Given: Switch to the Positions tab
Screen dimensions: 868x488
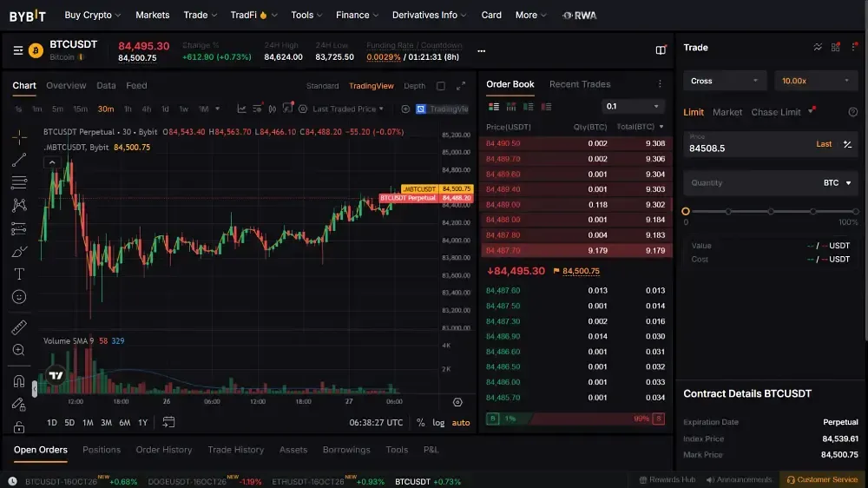Looking at the screenshot, I should pyautogui.click(x=102, y=450).
